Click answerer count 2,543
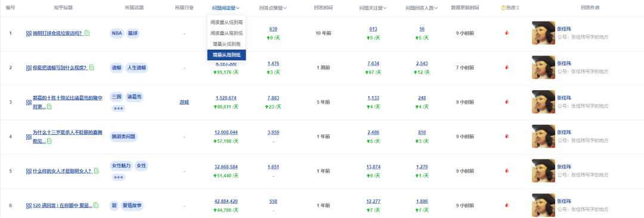 click(x=422, y=63)
